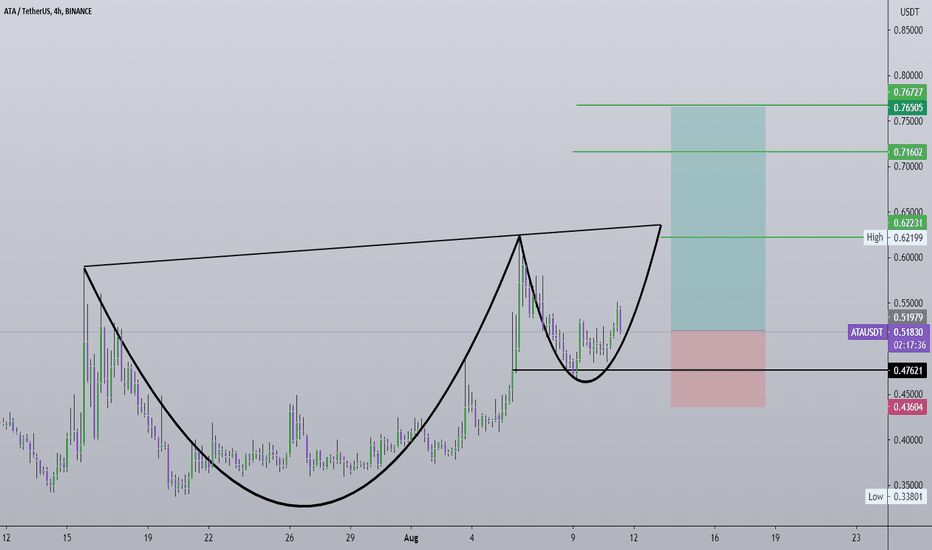This screenshot has height=550, width=932.
Task: Click the High 0.62199 price marker
Action: 895,238
